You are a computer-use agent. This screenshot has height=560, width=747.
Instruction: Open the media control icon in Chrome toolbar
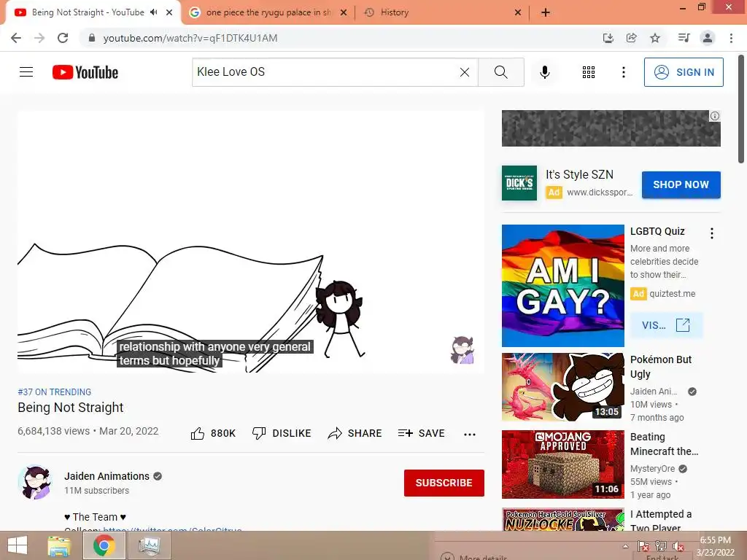[684, 38]
